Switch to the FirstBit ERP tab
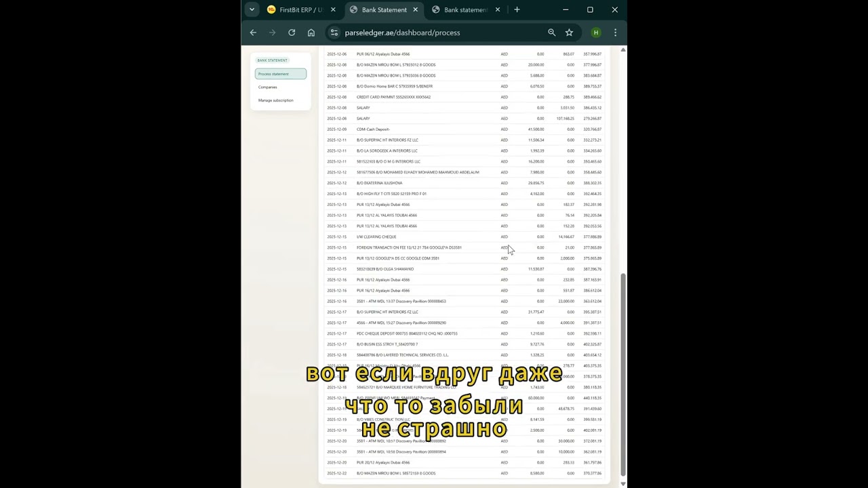 [295, 9]
